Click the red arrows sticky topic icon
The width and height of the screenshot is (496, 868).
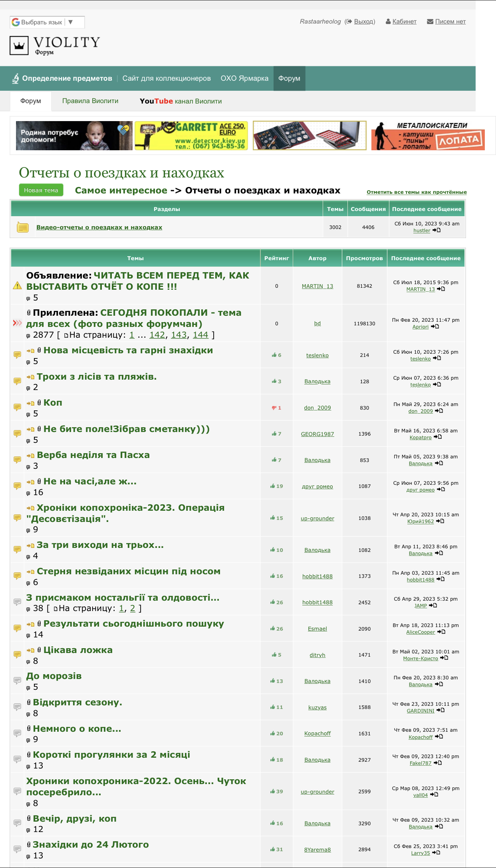[17, 323]
